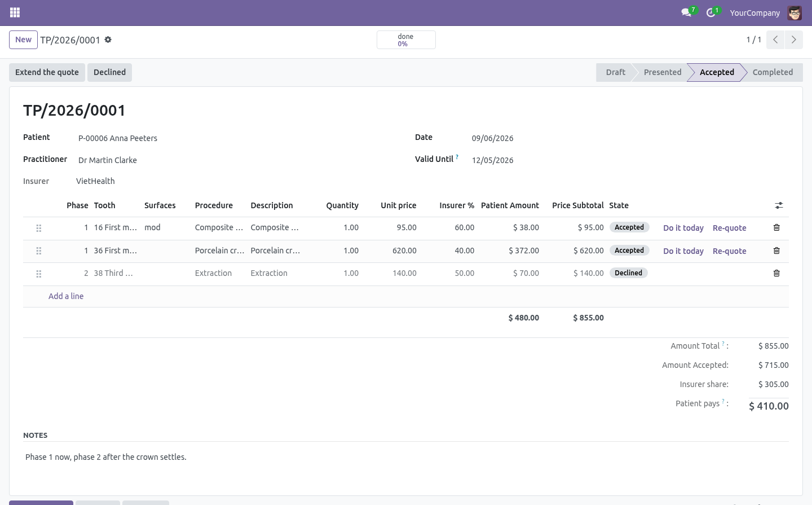Open the Tooth cell 38 Third molar
The height and width of the screenshot is (505, 812).
pos(115,273)
